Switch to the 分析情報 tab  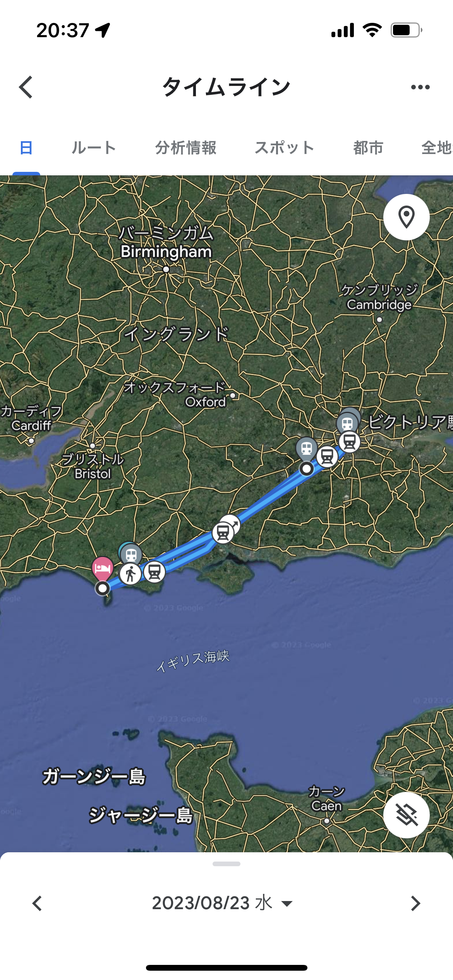tap(185, 148)
